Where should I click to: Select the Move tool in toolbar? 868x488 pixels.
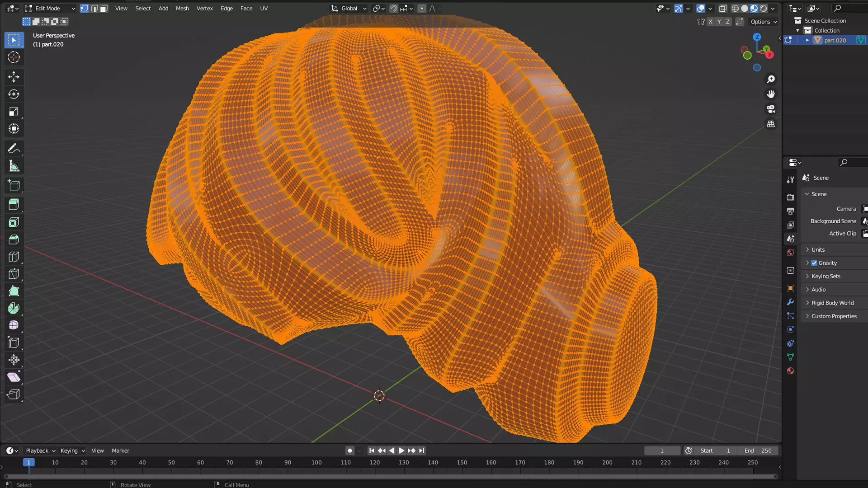(14, 77)
